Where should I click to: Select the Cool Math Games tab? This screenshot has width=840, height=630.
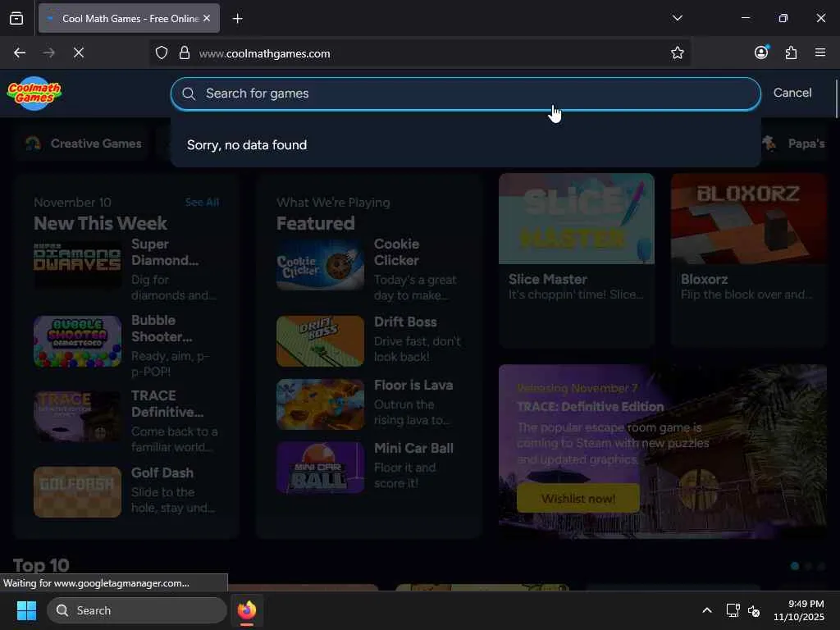click(129, 18)
